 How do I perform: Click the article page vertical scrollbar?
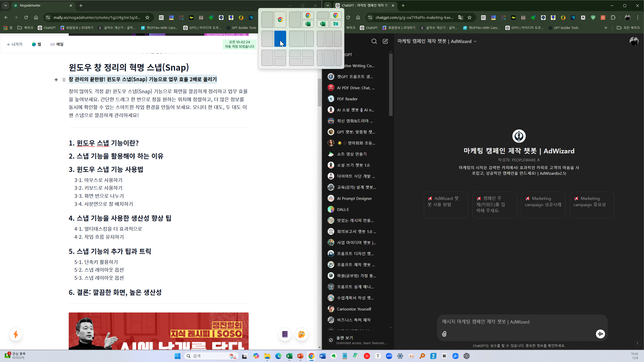319,92
